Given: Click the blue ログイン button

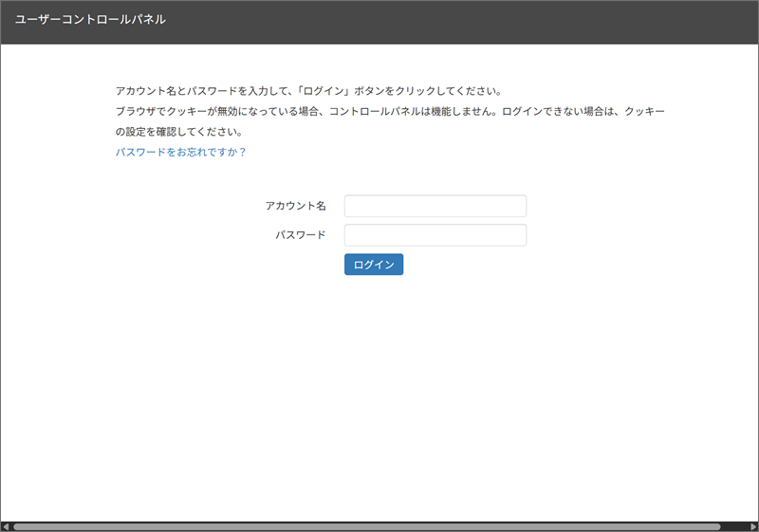Looking at the screenshot, I should 374,265.
